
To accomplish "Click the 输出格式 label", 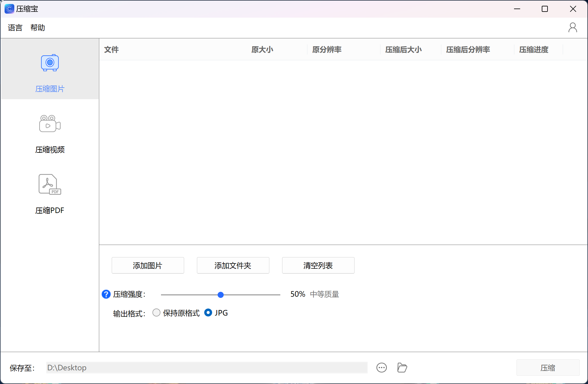I will click(x=130, y=313).
